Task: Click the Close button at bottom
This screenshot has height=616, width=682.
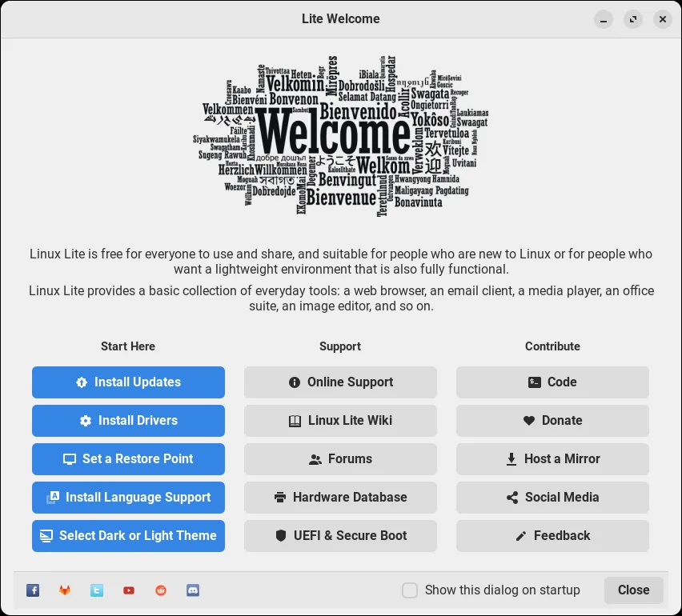Action: point(633,590)
